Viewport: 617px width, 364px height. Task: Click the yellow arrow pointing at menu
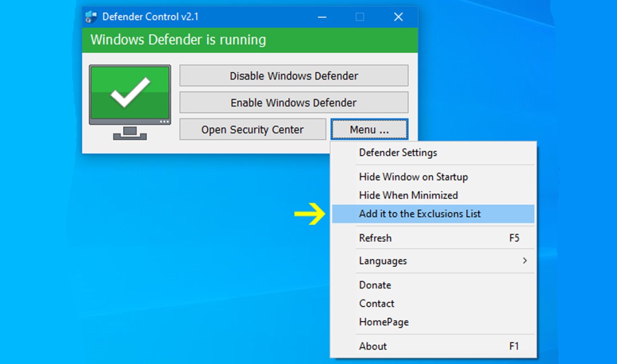pyautogui.click(x=310, y=214)
